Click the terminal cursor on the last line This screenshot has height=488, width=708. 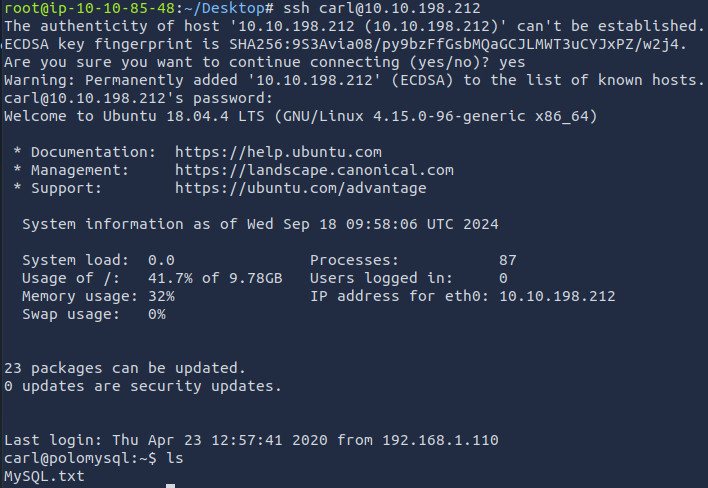click(170, 485)
